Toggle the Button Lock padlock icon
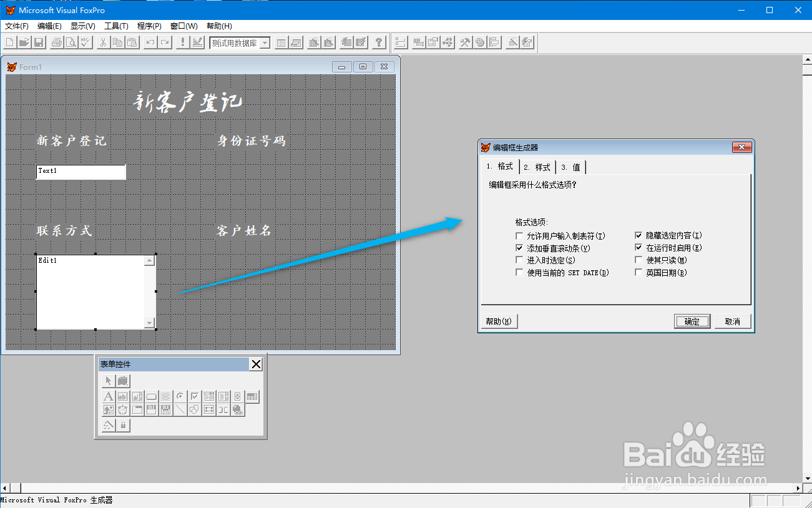 (123, 426)
